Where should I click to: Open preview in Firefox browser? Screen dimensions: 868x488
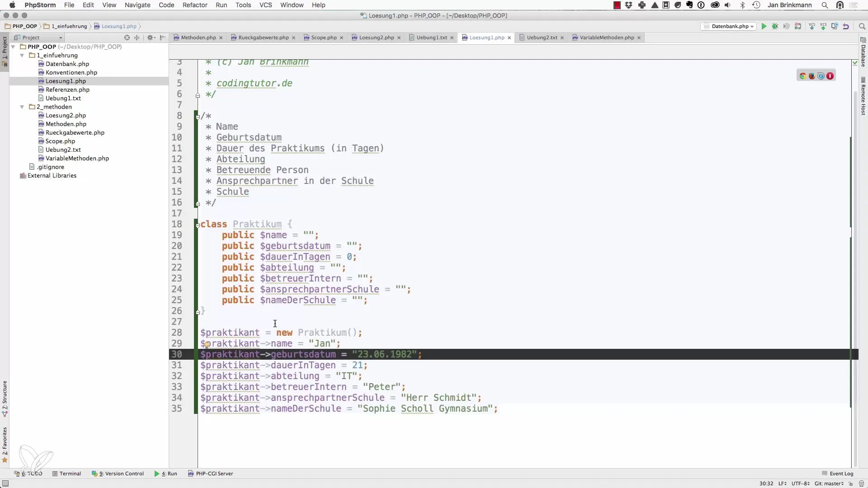[812, 76]
